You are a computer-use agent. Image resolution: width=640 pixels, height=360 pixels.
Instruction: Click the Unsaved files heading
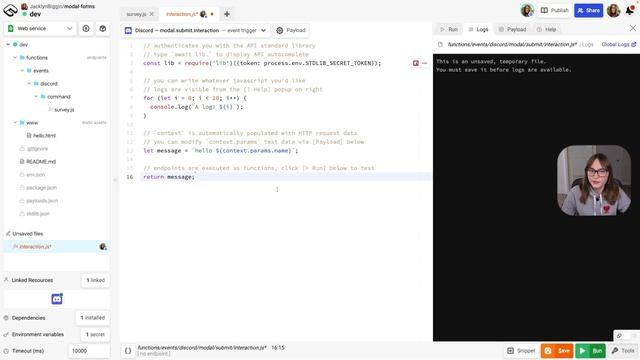tap(27, 234)
